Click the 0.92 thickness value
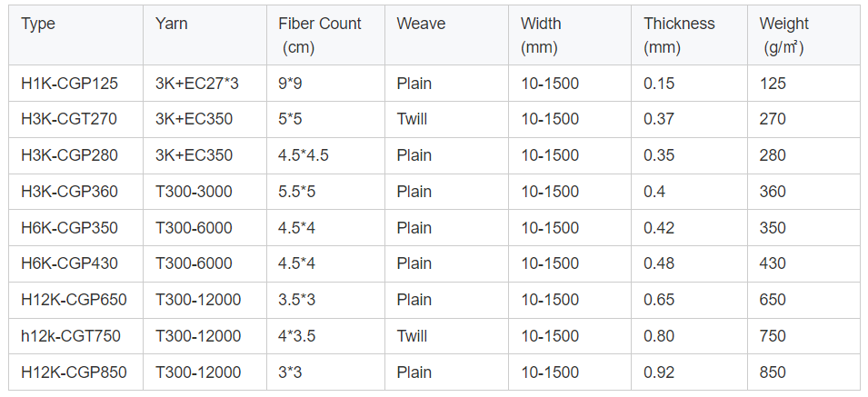The height and width of the screenshot is (397, 868). tap(659, 372)
